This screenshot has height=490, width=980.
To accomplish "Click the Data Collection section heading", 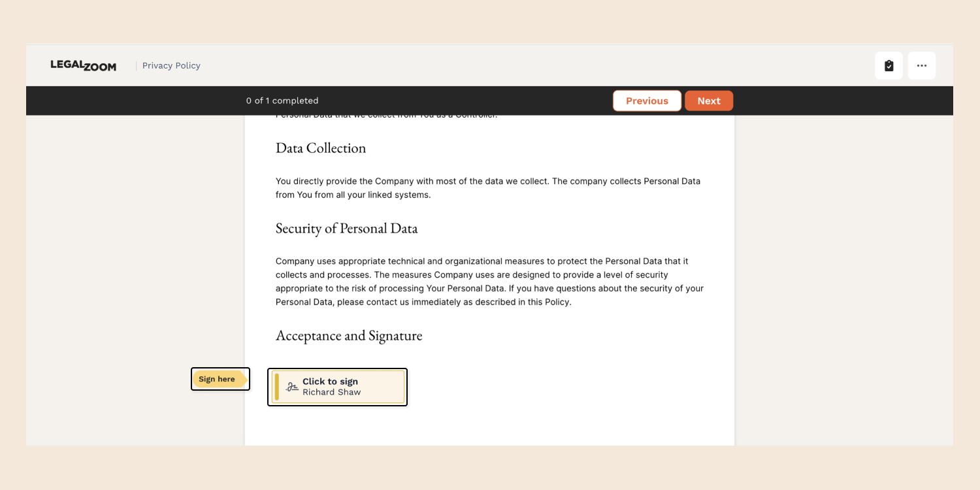I will coord(321,148).
